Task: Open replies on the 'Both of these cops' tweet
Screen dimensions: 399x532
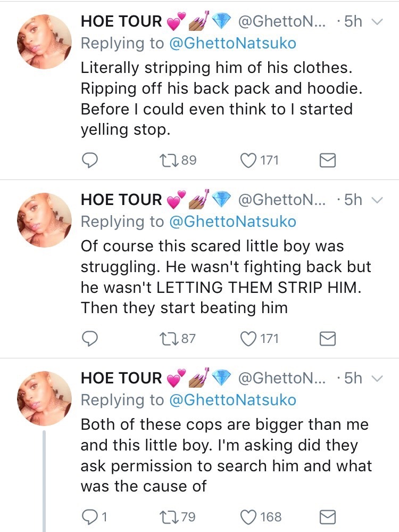Action: [92, 517]
